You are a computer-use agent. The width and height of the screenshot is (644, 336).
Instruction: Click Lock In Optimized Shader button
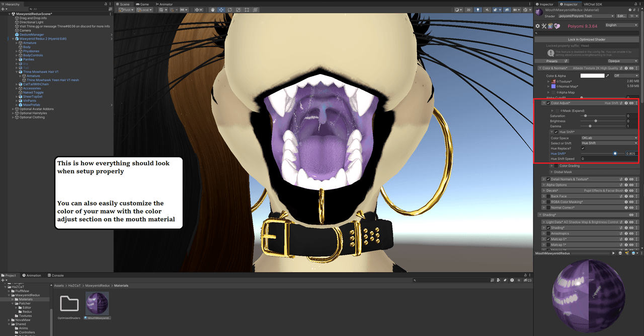point(586,39)
